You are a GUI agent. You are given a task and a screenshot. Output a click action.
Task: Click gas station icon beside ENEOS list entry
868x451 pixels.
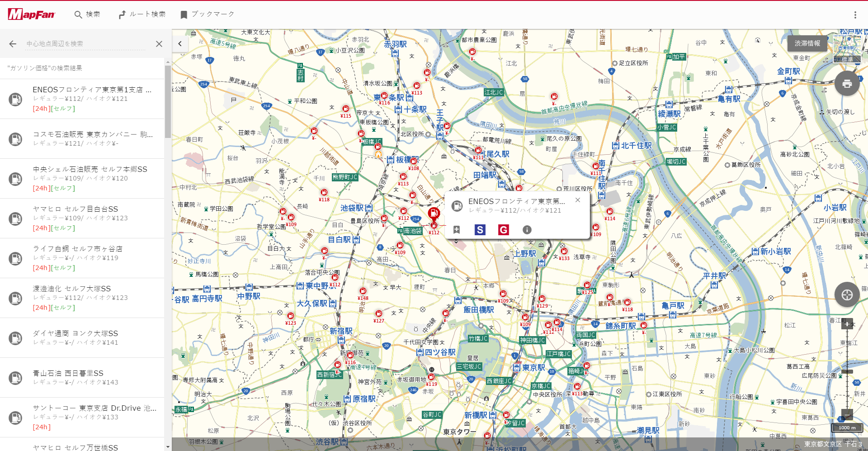click(15, 99)
